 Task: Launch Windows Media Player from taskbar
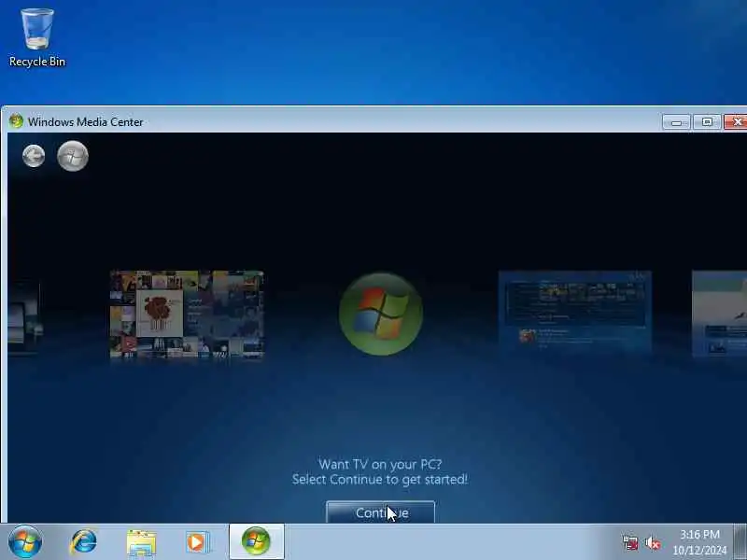point(197,542)
